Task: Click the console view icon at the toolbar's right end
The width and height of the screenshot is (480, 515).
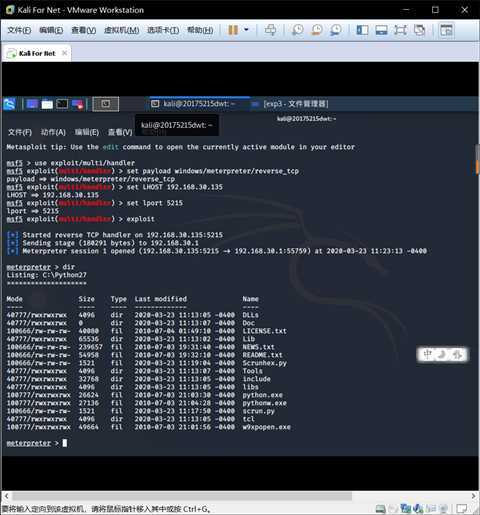Action: tap(446, 30)
